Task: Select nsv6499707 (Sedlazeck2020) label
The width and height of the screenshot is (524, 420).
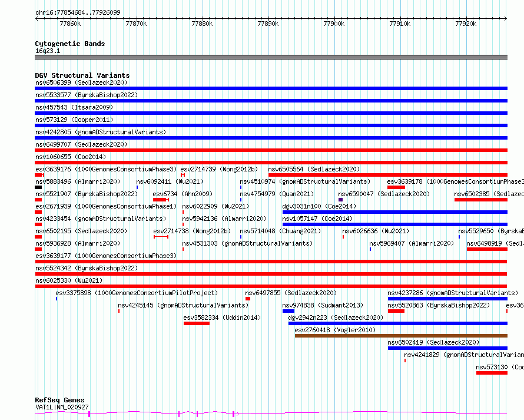Action: 81,144
